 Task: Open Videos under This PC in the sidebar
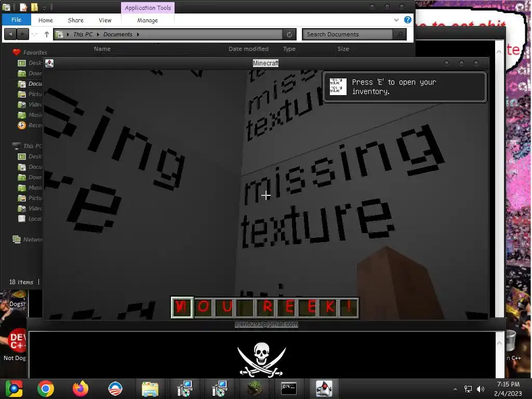point(30,208)
